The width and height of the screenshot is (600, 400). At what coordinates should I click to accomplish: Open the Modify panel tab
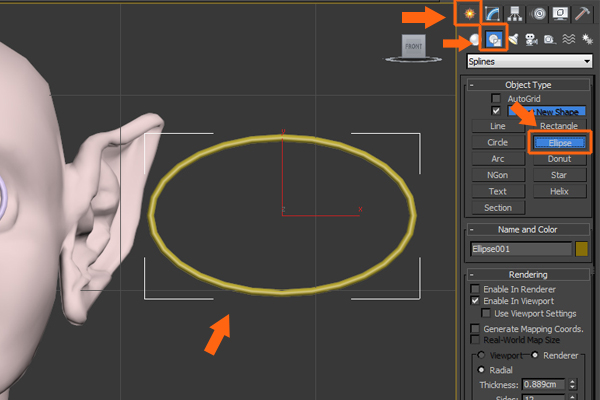coord(492,14)
